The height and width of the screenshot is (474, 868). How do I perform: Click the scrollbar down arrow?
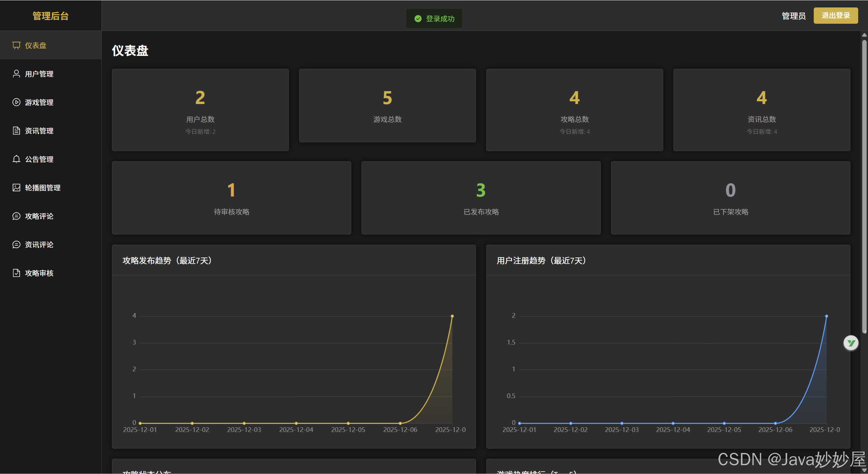(864, 470)
